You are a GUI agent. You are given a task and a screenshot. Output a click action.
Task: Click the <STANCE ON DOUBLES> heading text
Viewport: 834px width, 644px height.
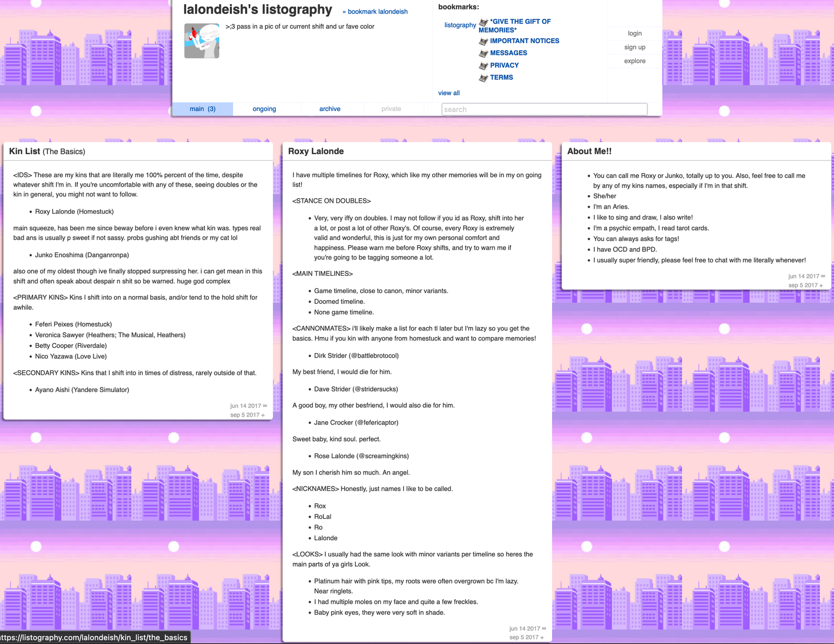click(332, 201)
